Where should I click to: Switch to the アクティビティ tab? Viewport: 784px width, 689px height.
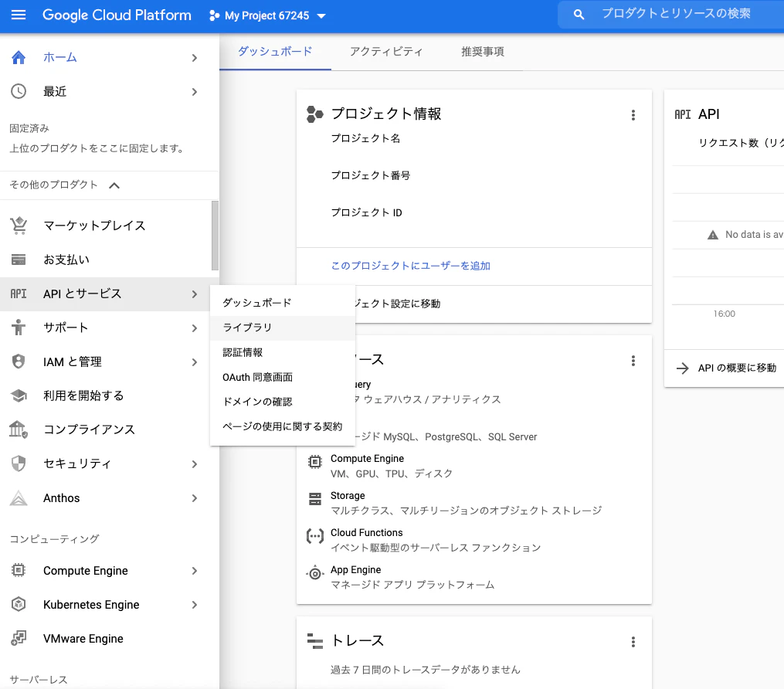click(x=386, y=52)
